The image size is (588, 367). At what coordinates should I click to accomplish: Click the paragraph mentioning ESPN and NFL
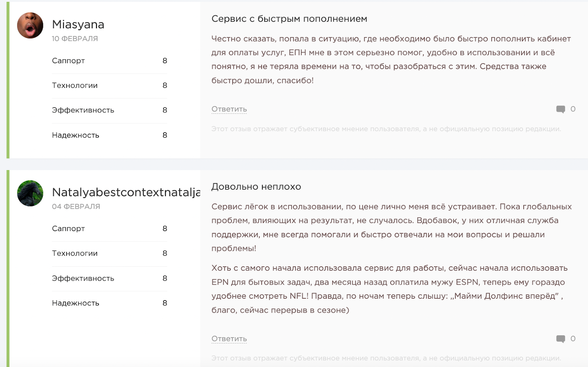point(390,289)
